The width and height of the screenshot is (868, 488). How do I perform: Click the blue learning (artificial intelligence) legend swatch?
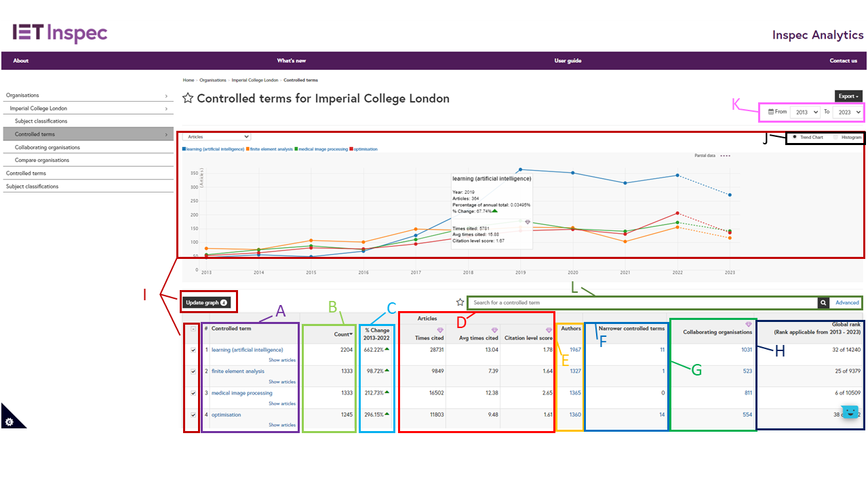coord(184,149)
